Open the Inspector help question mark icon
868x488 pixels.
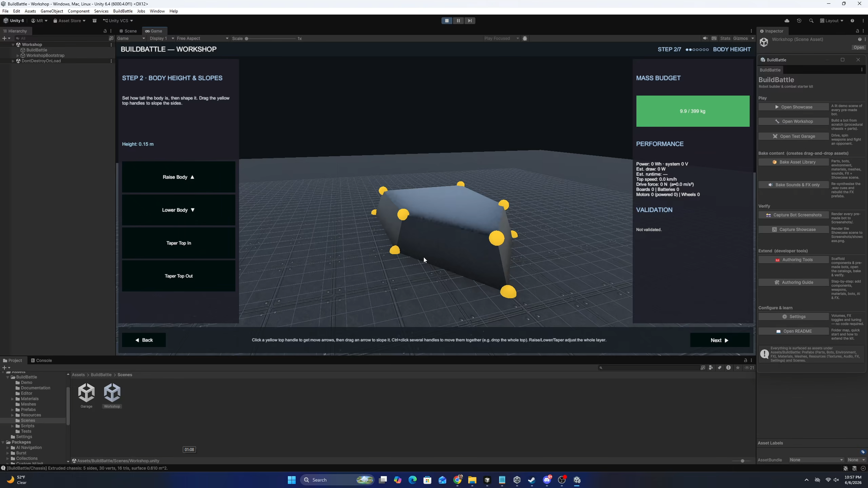tap(860, 39)
